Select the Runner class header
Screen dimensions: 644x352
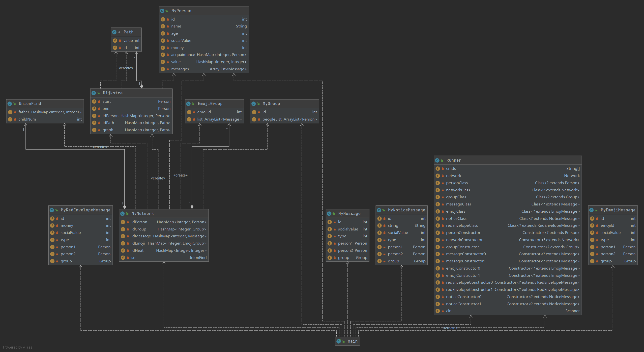point(508,160)
